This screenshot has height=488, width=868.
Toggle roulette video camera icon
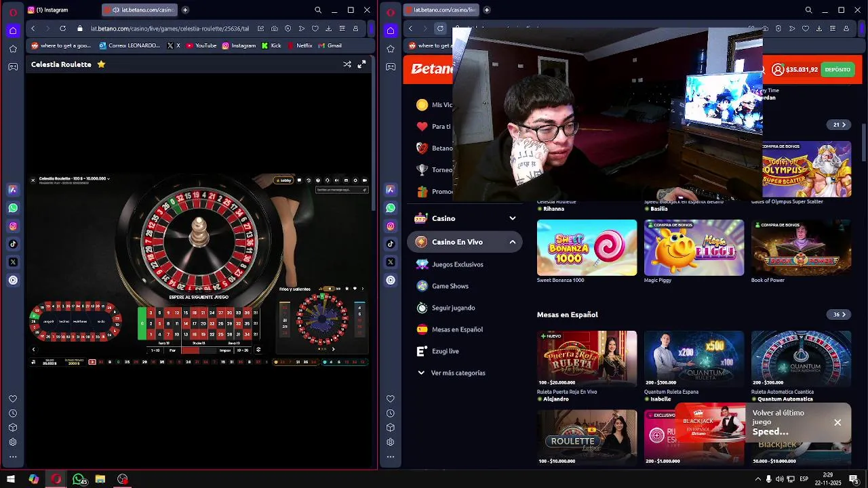[365, 180]
